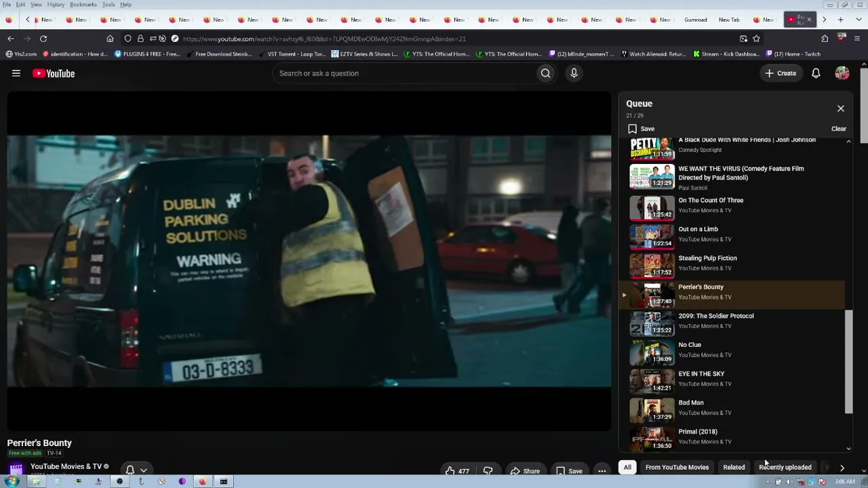Open the Edit menu
The height and width of the screenshot is (488, 868).
pyautogui.click(x=20, y=5)
